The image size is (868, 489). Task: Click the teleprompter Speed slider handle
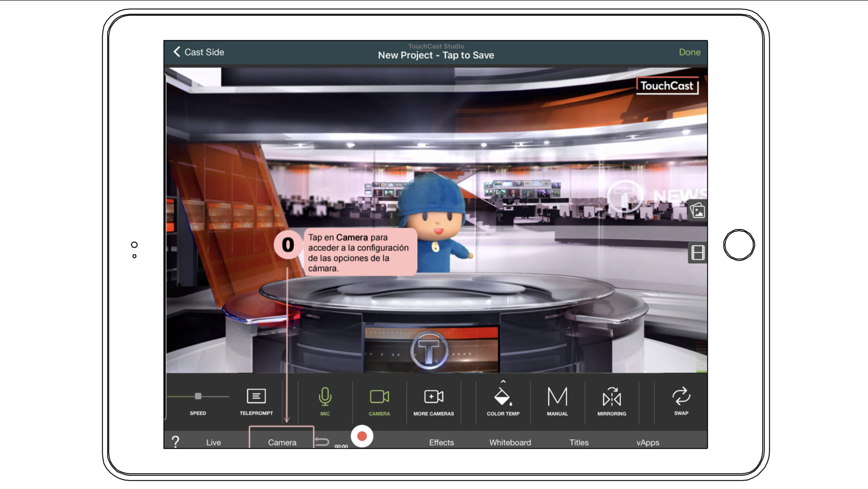(198, 396)
